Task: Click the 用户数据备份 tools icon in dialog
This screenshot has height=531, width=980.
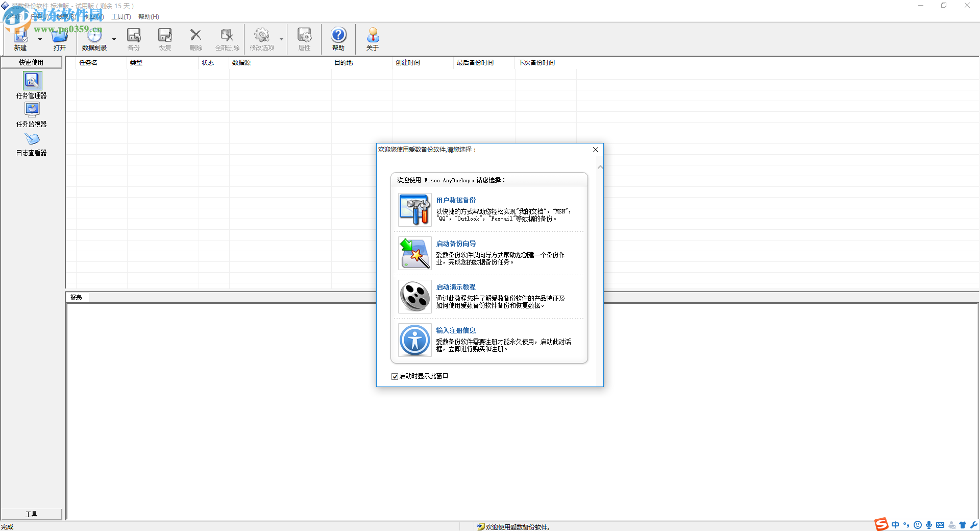Action: tap(415, 210)
